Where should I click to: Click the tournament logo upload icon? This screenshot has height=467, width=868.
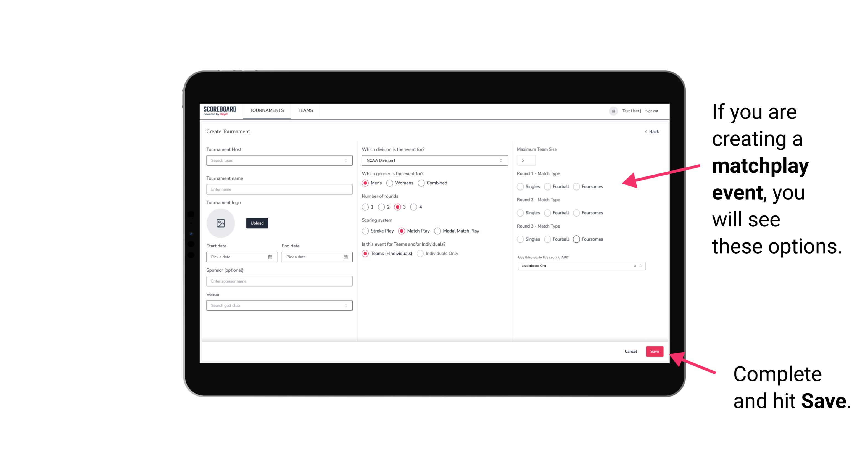[x=221, y=223]
